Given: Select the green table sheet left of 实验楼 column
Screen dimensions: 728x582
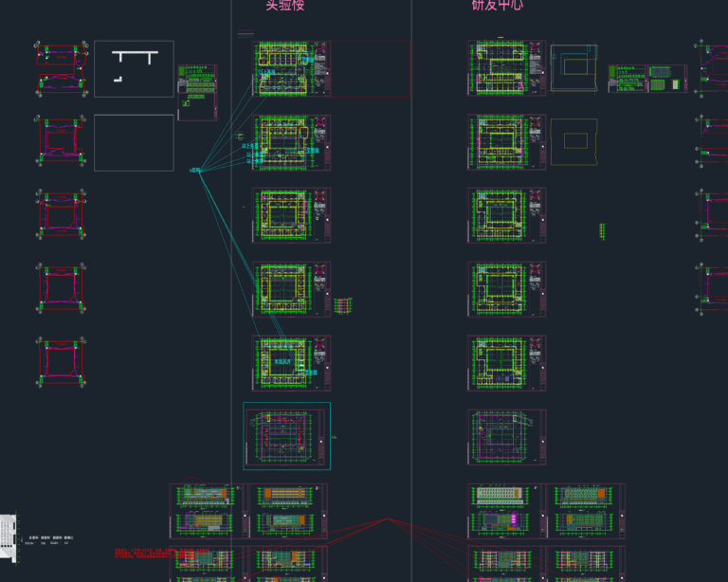Looking at the screenshot, I should [197, 93].
